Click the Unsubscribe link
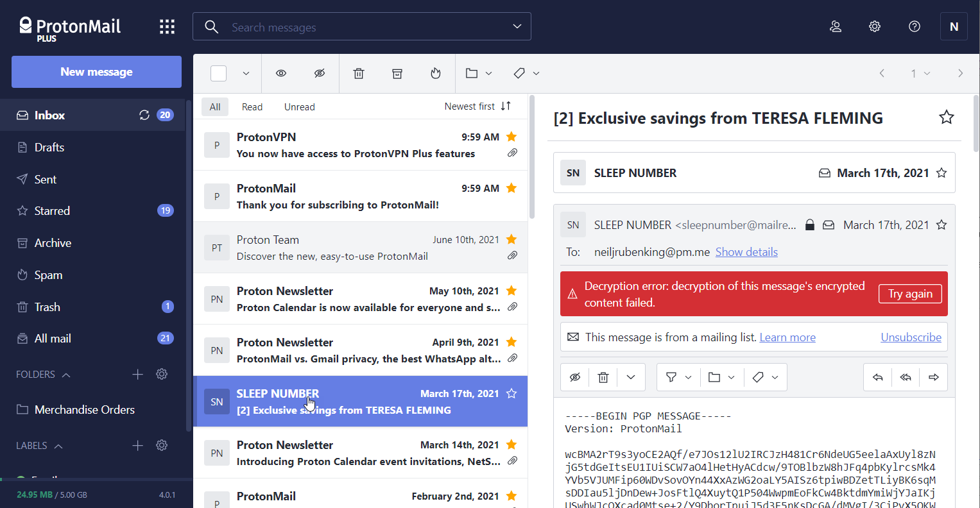 (x=911, y=337)
